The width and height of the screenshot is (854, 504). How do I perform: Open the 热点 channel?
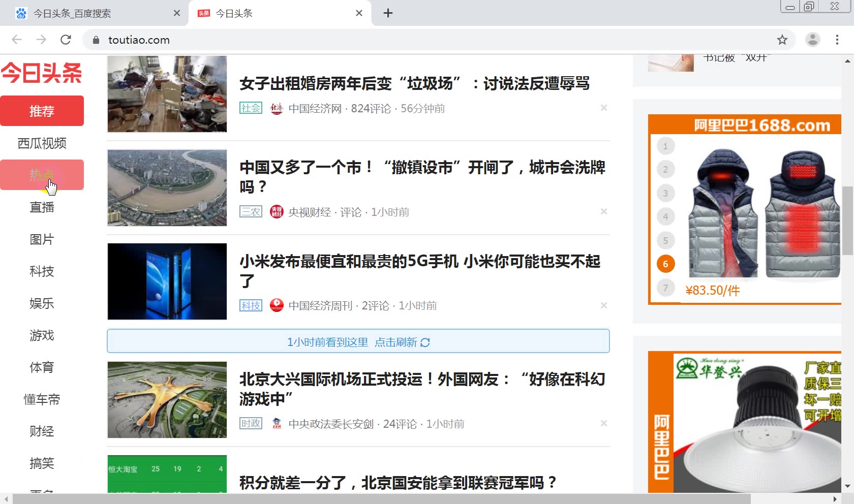coord(42,175)
